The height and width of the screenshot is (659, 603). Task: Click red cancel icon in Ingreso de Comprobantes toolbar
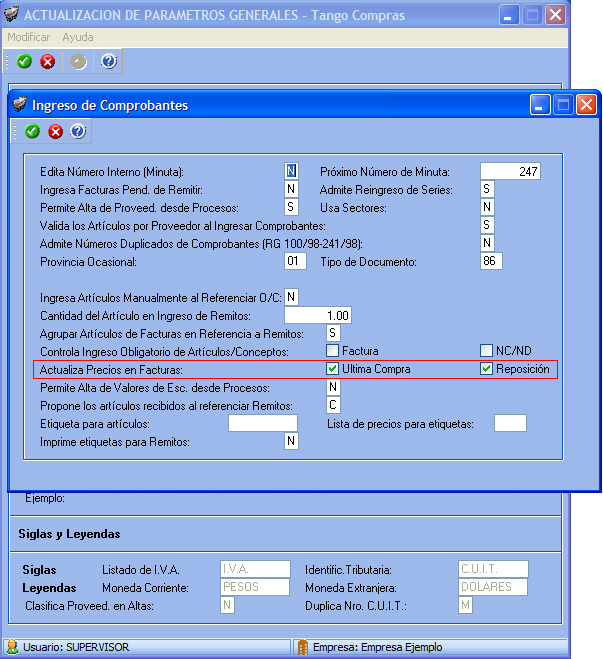[x=55, y=131]
